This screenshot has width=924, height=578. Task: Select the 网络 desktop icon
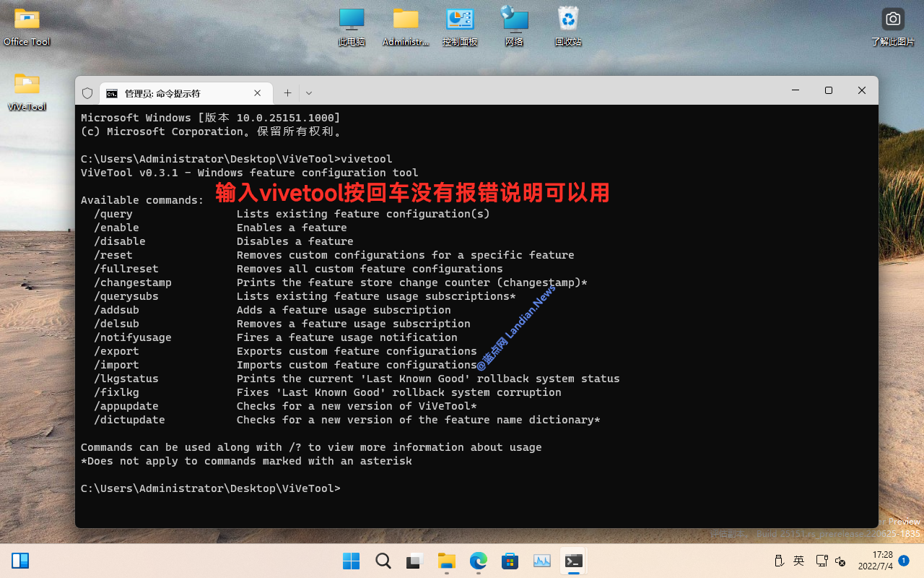[x=514, y=27]
